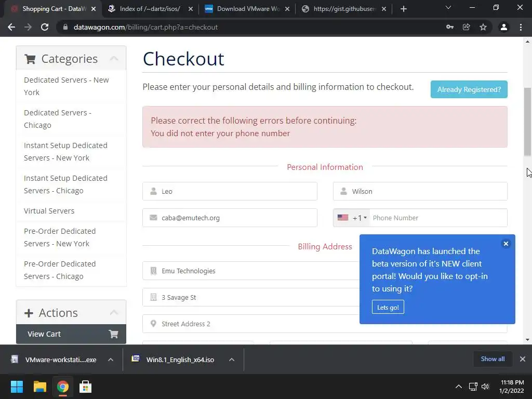Close the Shopping Cart tab
The height and width of the screenshot is (399, 532).
pyautogui.click(x=94, y=9)
